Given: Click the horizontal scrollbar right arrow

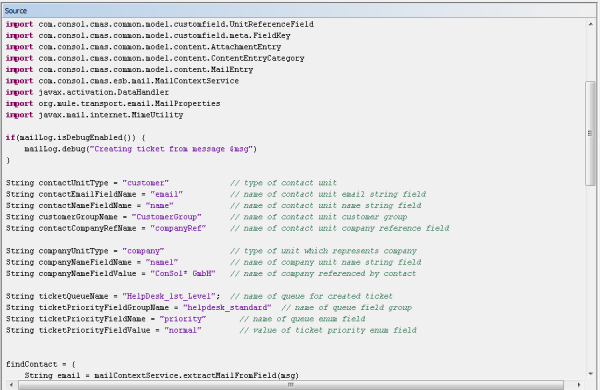Looking at the screenshot, I should tap(578, 385).
